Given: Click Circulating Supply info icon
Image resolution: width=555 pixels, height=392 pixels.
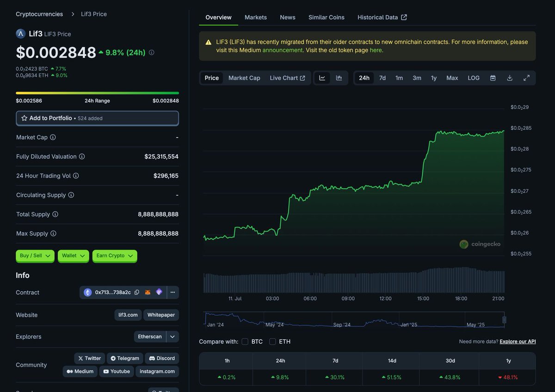Looking at the screenshot, I should 71,195.
